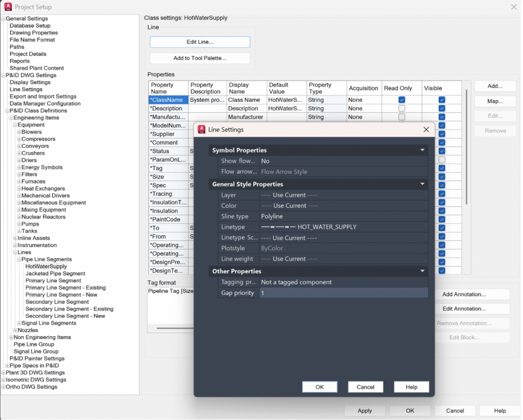This screenshot has width=523, height=420.
Task: Expand the Inline Assets node
Action: [15, 238]
